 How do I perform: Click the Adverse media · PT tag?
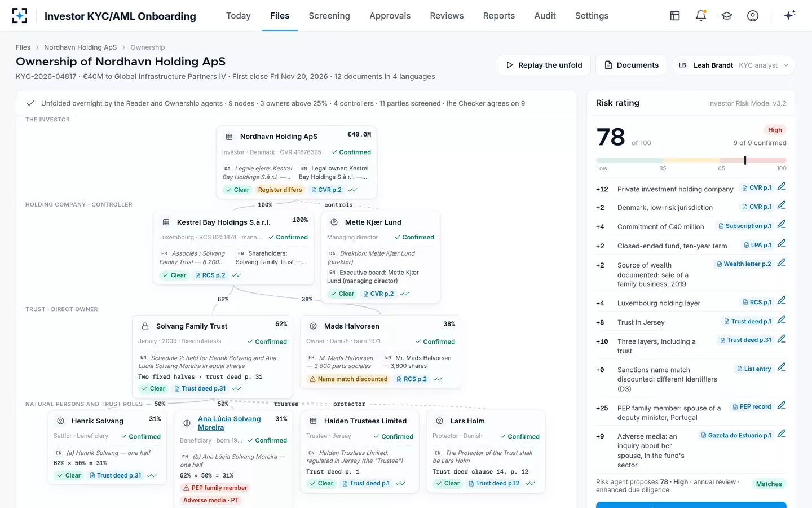coord(210,501)
